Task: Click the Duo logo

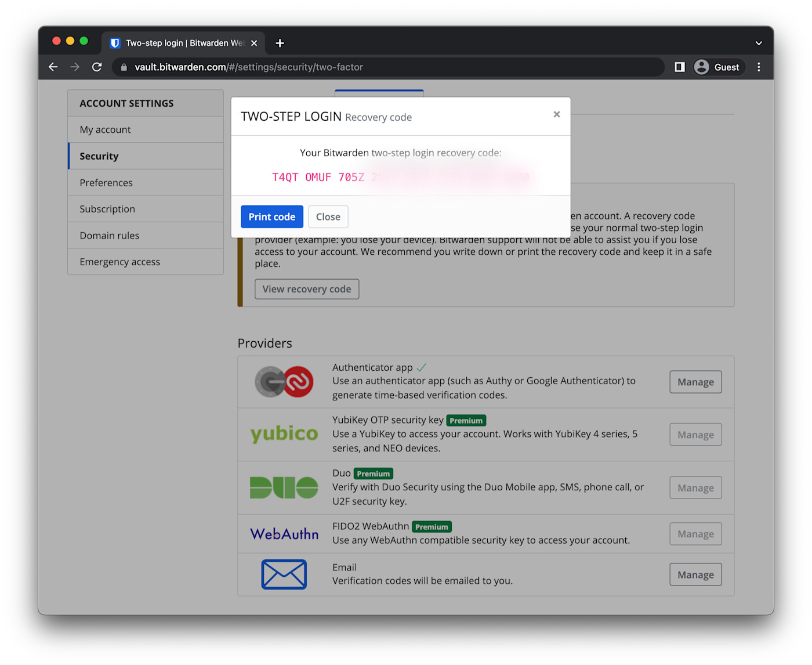Action: click(284, 487)
